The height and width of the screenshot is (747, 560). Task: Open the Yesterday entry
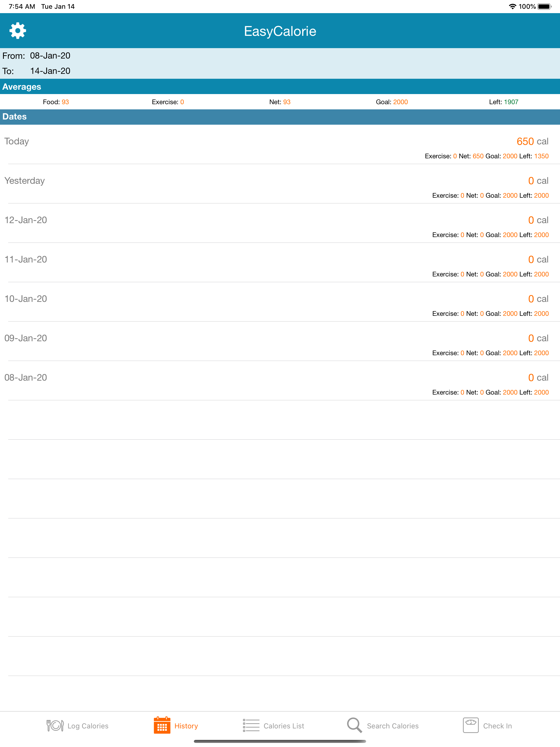[280, 184]
